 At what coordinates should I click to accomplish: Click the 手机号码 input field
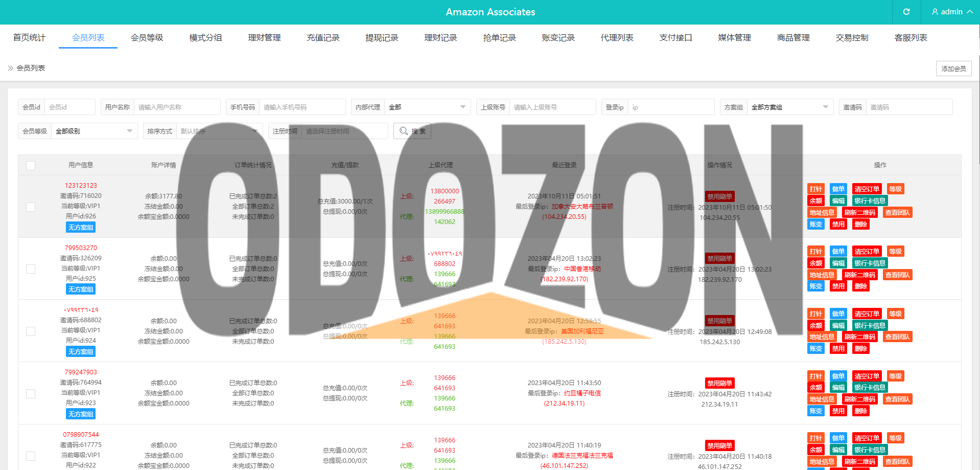(302, 107)
